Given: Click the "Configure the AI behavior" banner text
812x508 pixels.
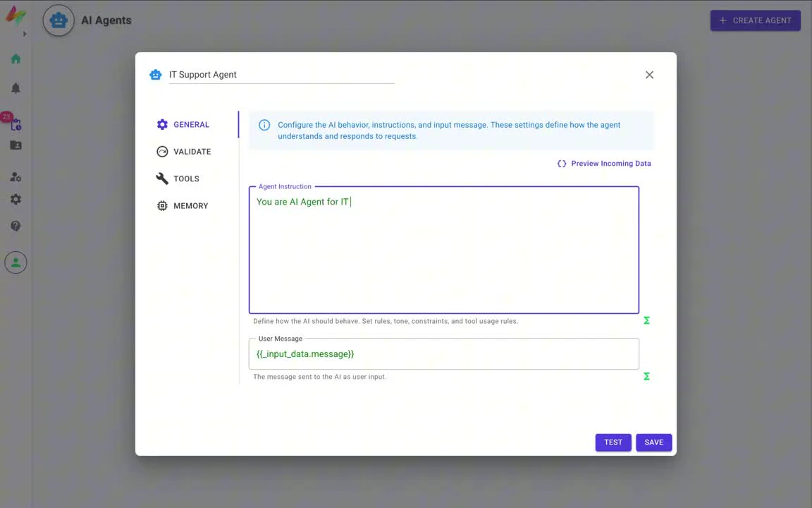Looking at the screenshot, I should [x=449, y=131].
